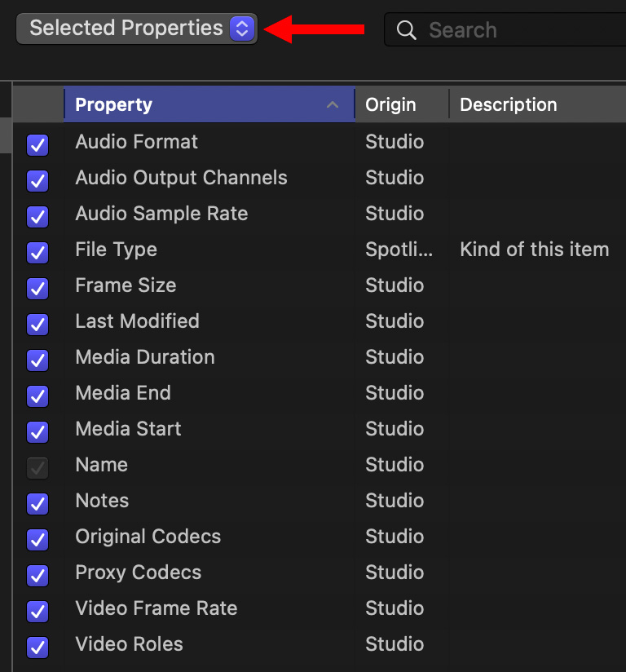Toggle the Notes checkbox off
The height and width of the screenshot is (672, 626).
(37, 503)
